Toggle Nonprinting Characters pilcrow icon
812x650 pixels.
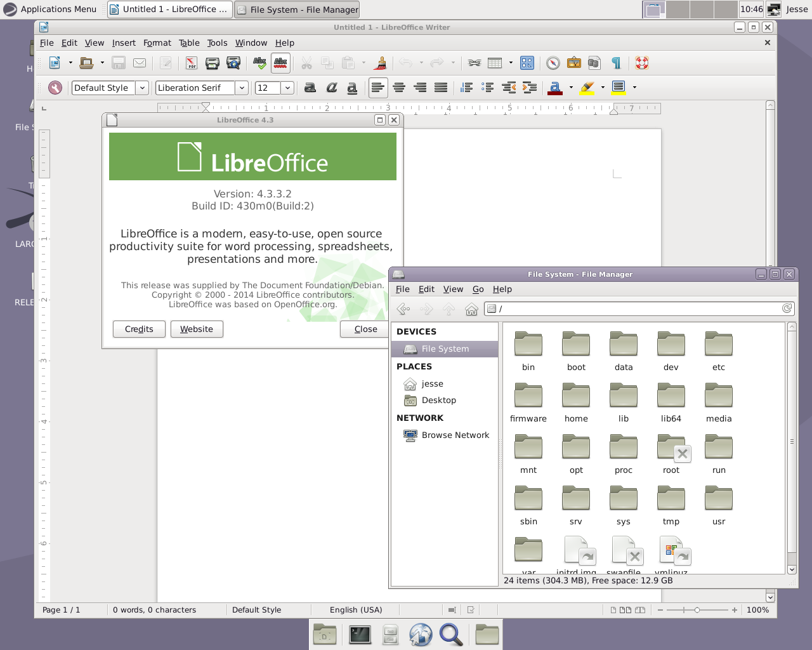[616, 63]
